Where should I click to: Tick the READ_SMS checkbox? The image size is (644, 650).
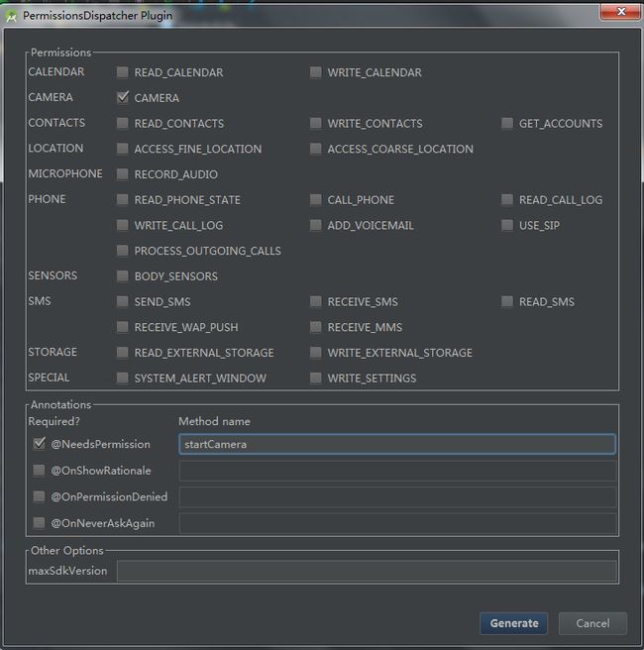click(507, 302)
